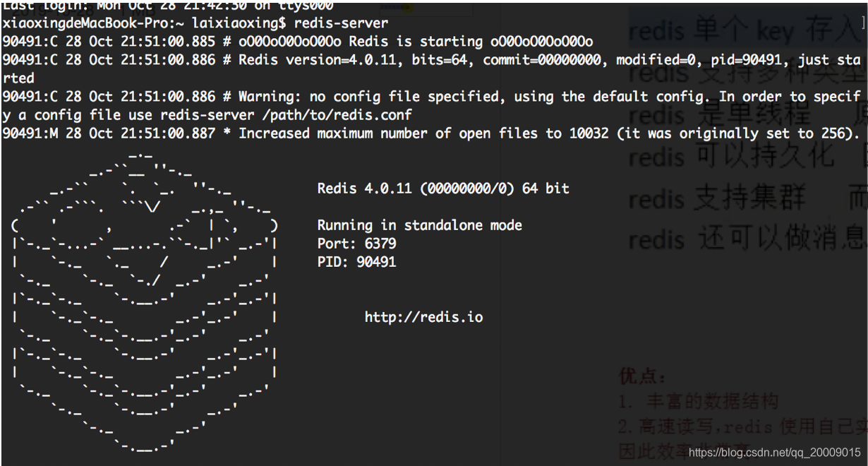Click 'Redis 4.0.11 (00000000/0) 64 bit' line
This screenshot has width=868, height=466.
point(443,189)
